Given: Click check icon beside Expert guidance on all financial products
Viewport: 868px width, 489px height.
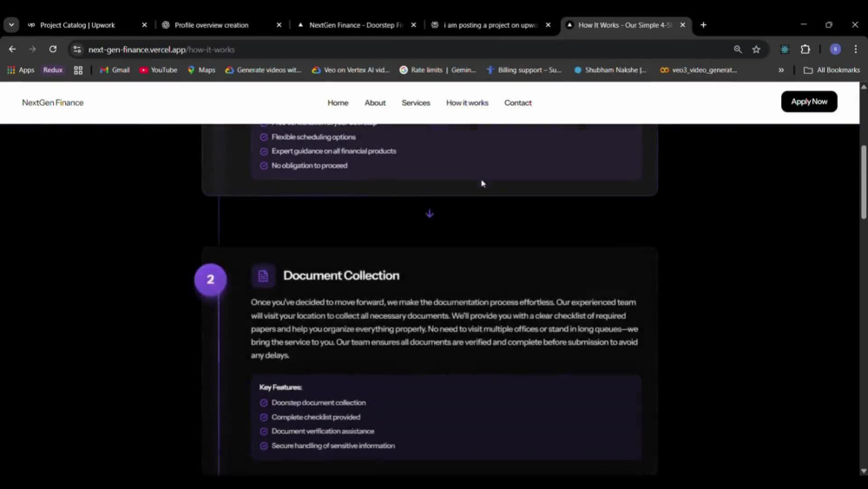Looking at the screenshot, I should coord(264,151).
